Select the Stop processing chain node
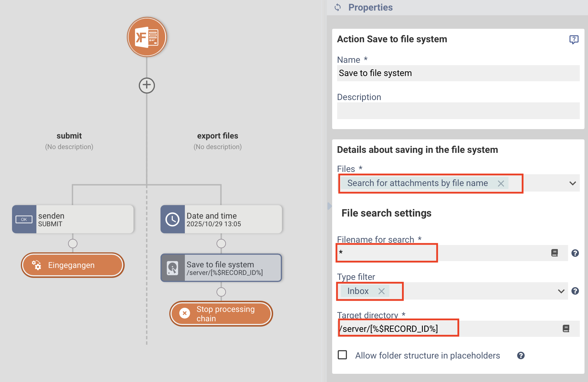 point(221,314)
